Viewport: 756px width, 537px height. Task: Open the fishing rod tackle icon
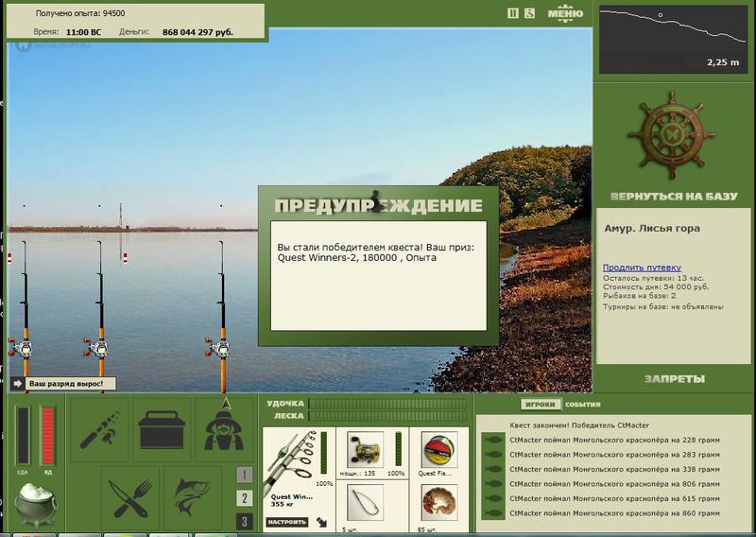pyautogui.click(x=100, y=429)
